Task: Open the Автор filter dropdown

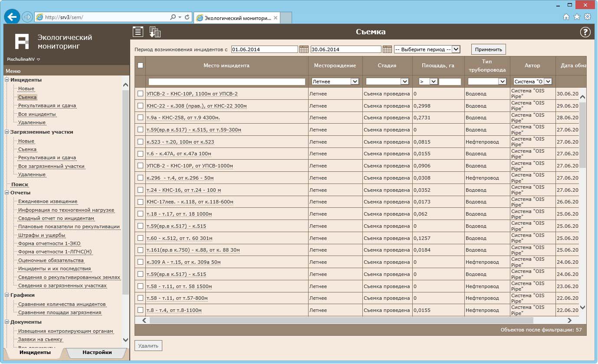Action: point(532,82)
